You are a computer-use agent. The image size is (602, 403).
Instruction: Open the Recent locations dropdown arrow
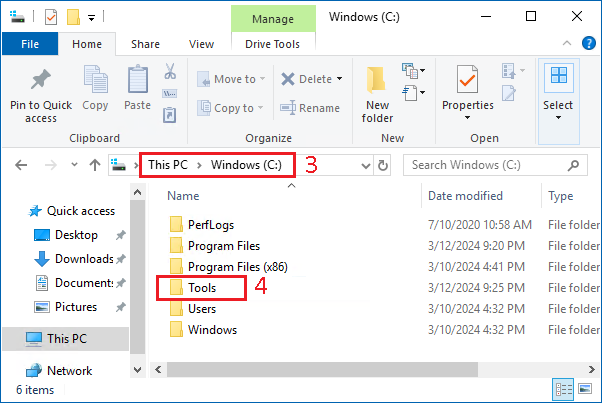[74, 165]
